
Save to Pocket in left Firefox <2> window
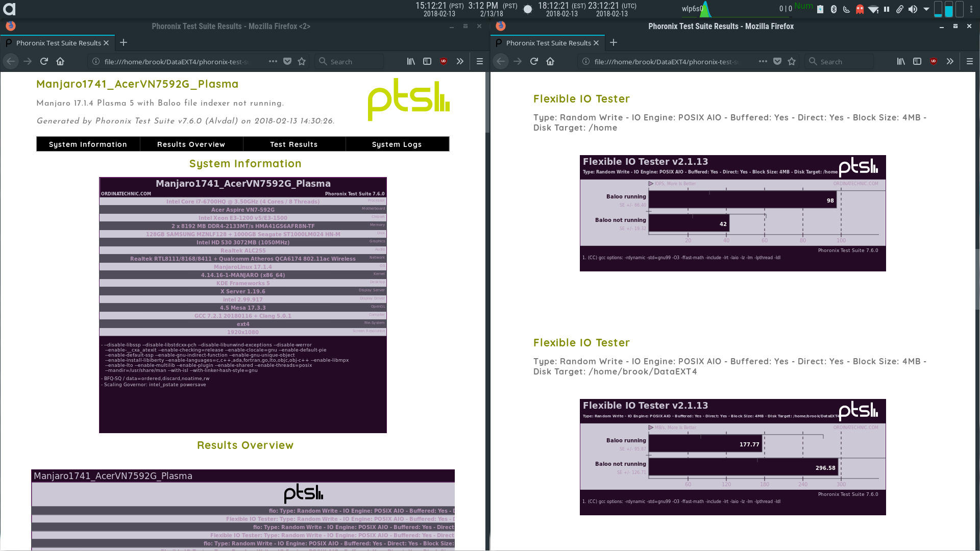pos(287,61)
